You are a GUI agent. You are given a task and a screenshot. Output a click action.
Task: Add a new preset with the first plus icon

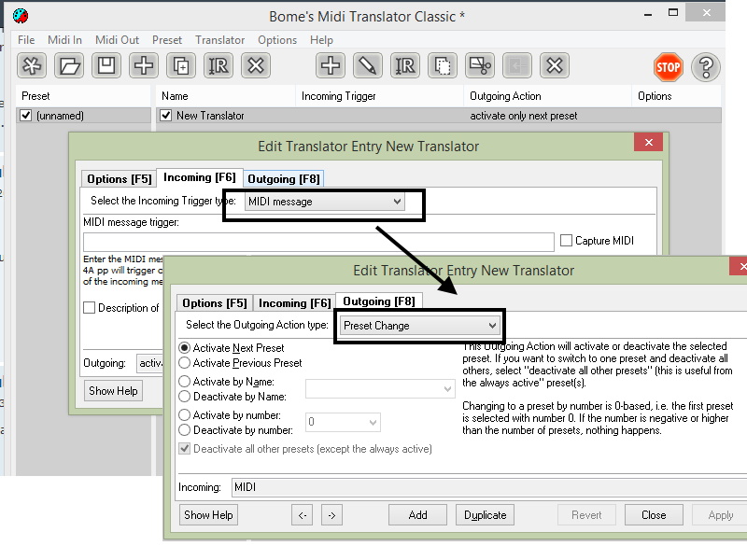(x=144, y=65)
